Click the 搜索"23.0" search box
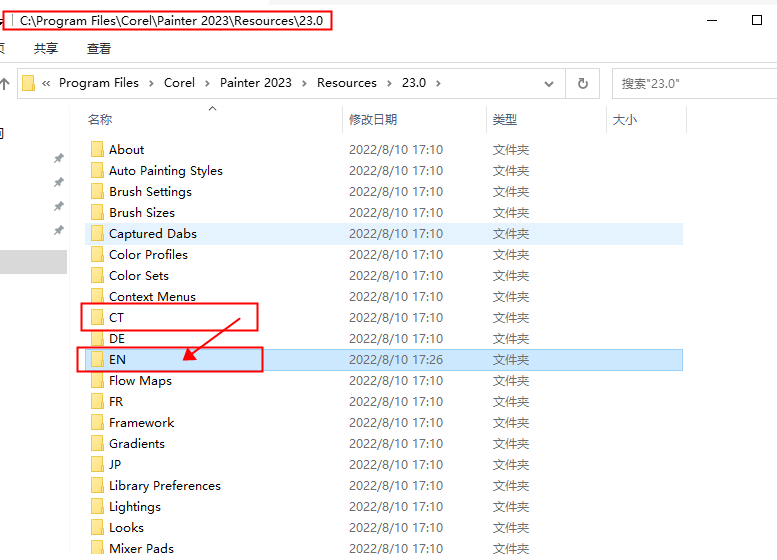This screenshot has height=560, width=777. pyautogui.click(x=690, y=83)
